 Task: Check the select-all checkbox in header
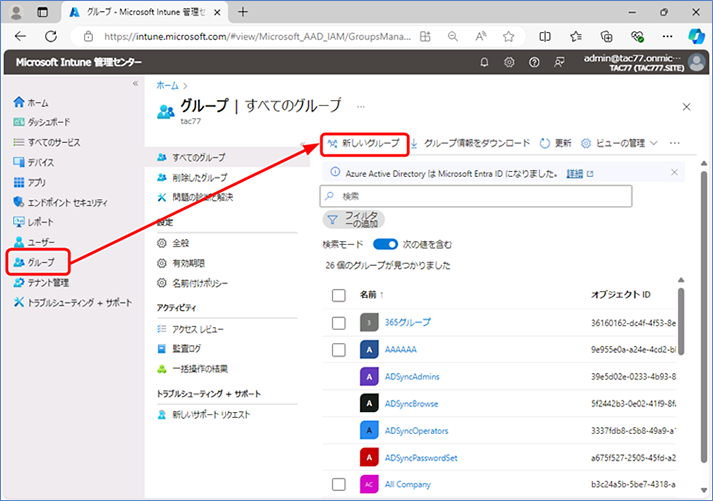(338, 295)
